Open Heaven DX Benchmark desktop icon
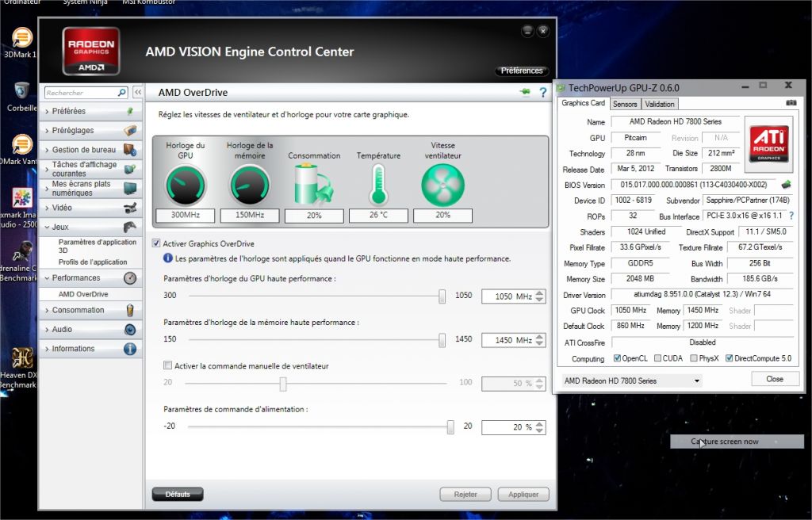Image resolution: width=812 pixels, height=520 pixels. tap(22, 357)
